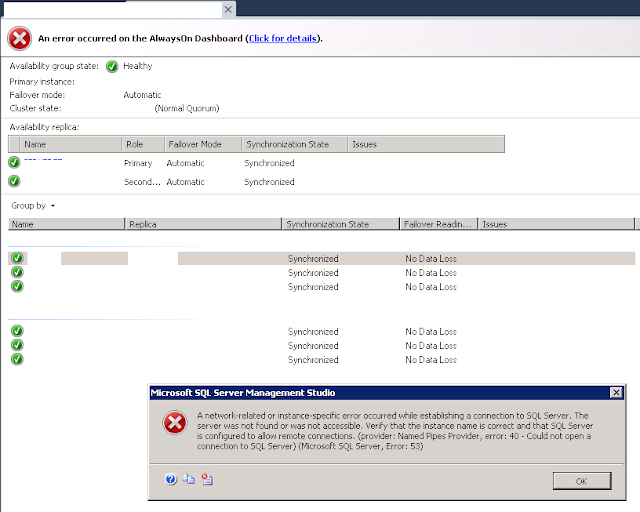Select the green check icon of Secondary replica
Image resolution: width=640 pixels, height=512 pixels.
pyautogui.click(x=14, y=181)
